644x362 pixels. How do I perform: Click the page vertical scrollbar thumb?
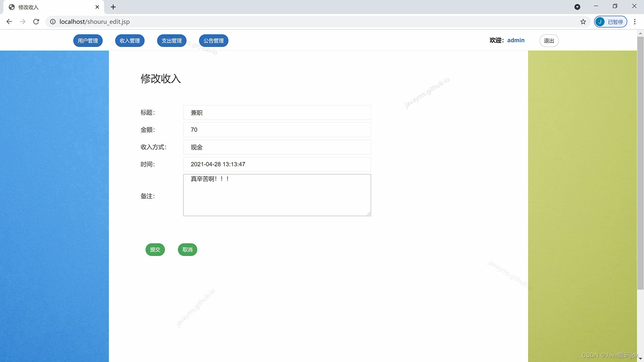point(640,163)
